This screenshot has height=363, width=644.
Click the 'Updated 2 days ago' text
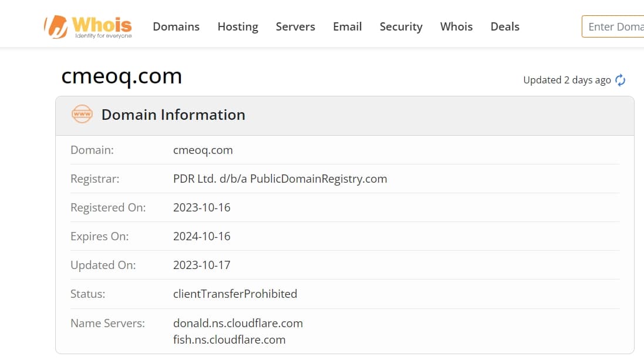point(567,80)
